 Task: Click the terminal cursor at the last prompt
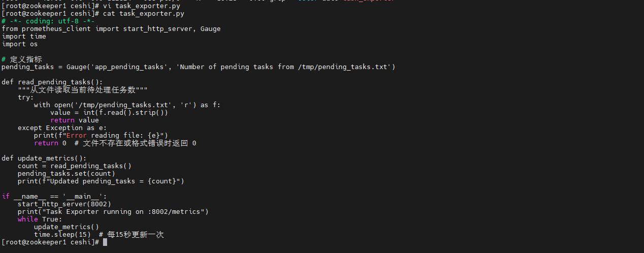pyautogui.click(x=105, y=242)
